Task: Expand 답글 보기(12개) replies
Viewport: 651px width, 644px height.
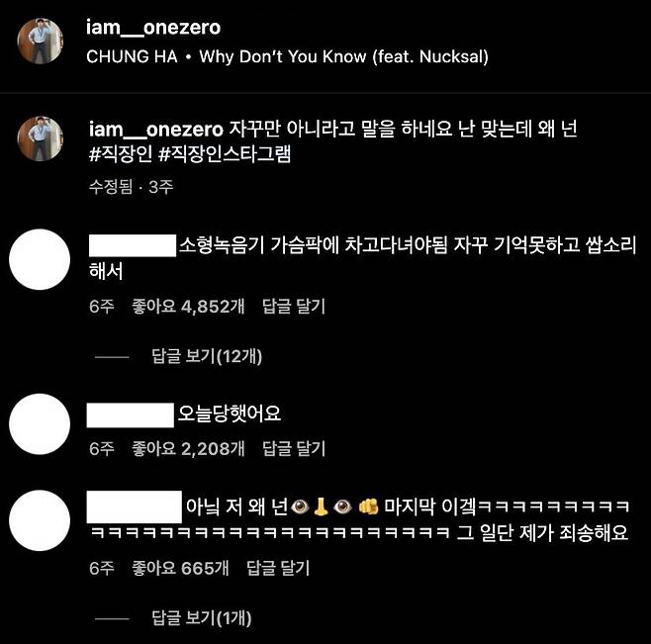Action: pyautogui.click(x=207, y=356)
